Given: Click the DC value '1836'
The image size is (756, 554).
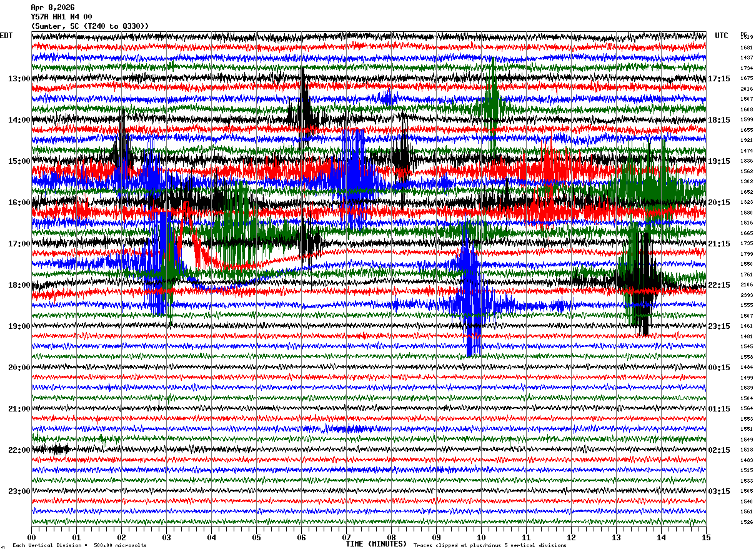Looking at the screenshot, I should (x=746, y=161).
